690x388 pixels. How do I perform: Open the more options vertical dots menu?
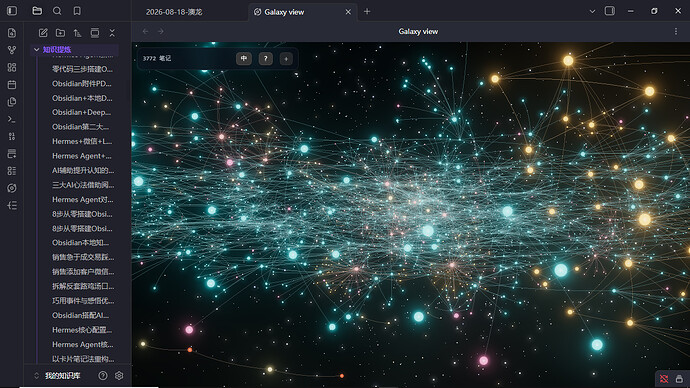676,31
